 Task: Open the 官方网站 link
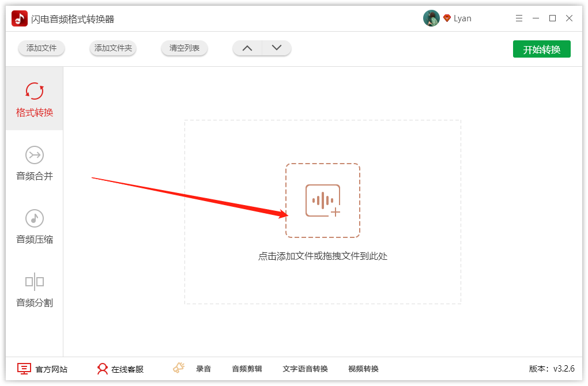pos(51,369)
